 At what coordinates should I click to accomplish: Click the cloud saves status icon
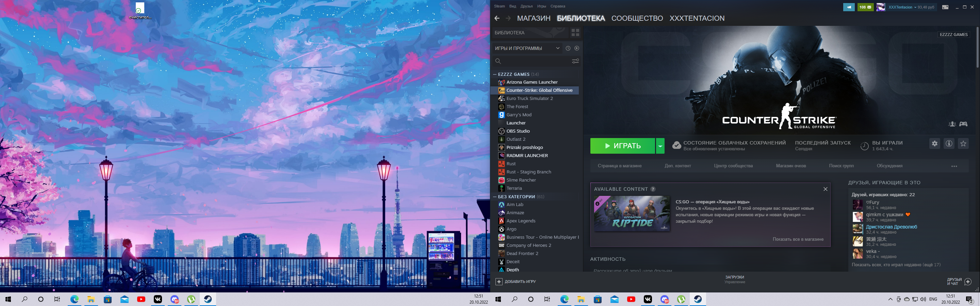click(x=676, y=146)
